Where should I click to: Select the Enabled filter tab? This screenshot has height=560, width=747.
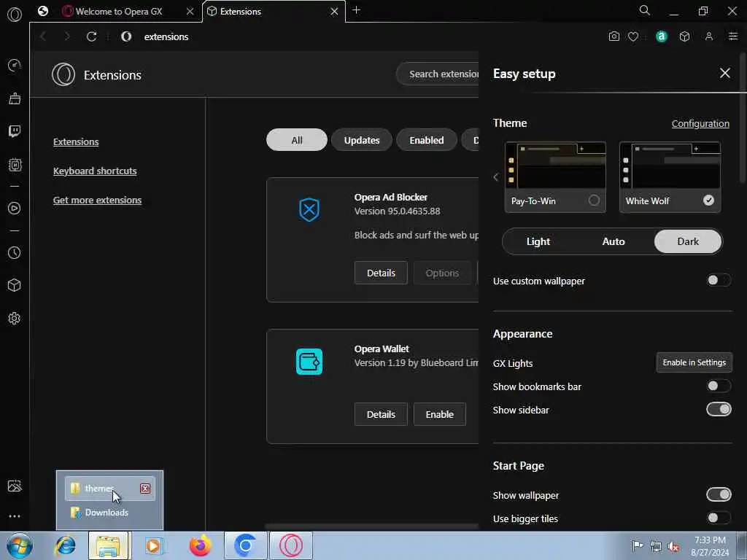click(426, 140)
